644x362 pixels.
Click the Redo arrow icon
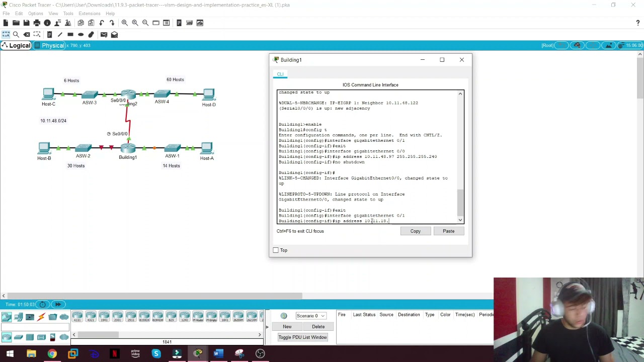(x=112, y=23)
